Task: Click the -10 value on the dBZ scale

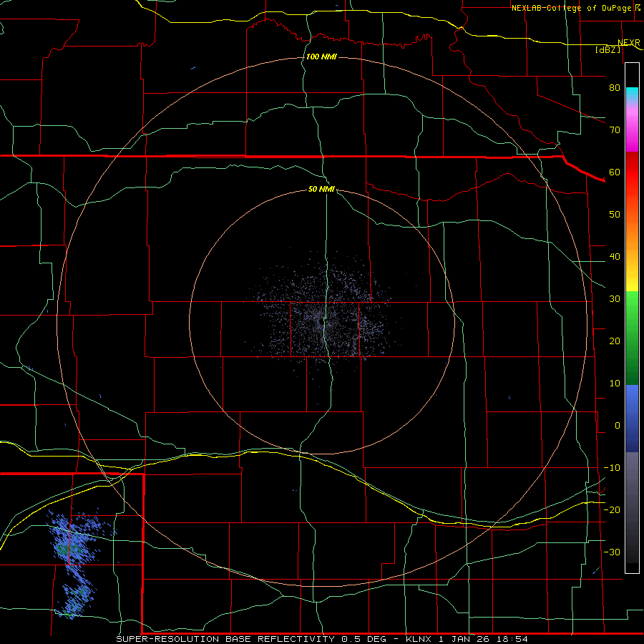Action: click(x=612, y=468)
